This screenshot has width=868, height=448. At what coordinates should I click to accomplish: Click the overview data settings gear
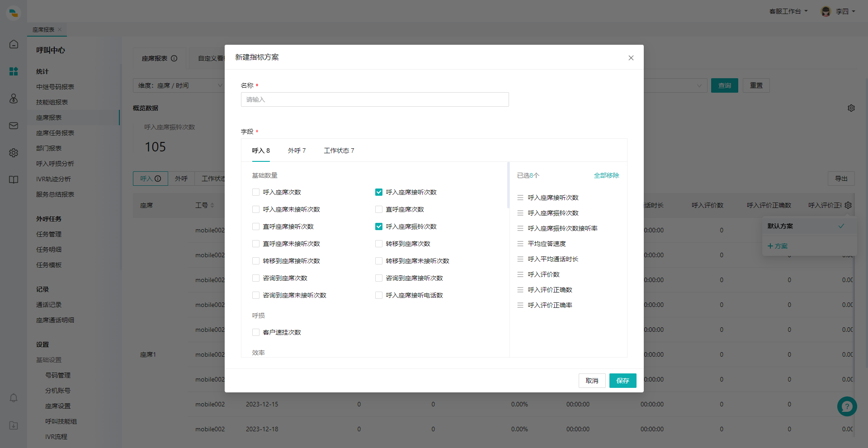point(851,108)
